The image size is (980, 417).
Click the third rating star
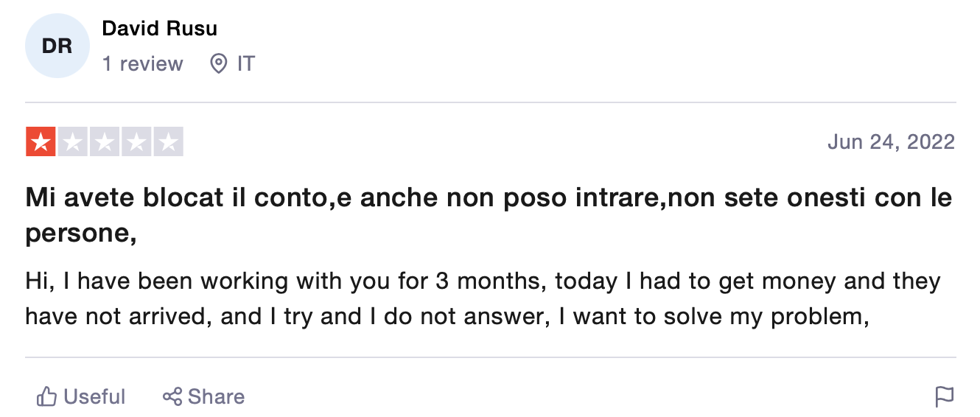pyautogui.click(x=104, y=142)
